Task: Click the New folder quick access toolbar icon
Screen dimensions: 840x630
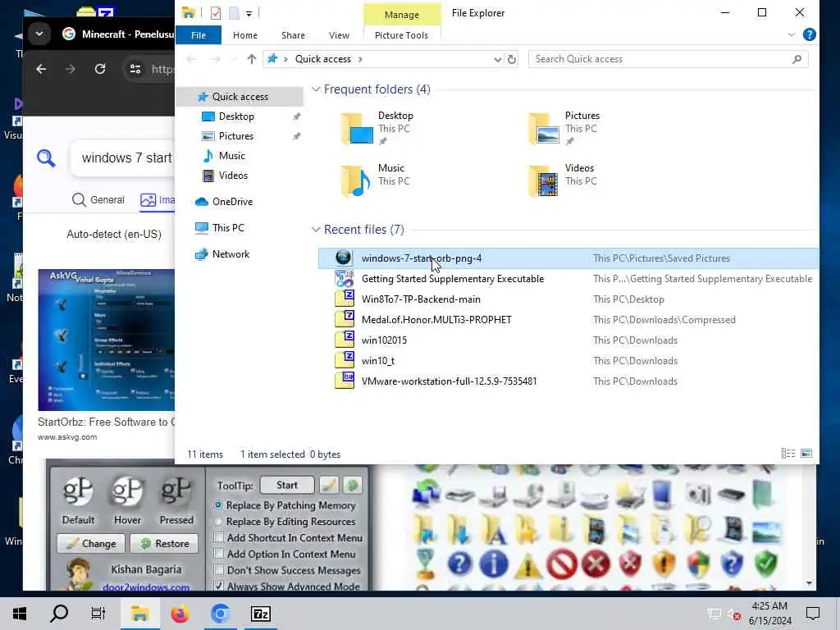Action: point(234,13)
